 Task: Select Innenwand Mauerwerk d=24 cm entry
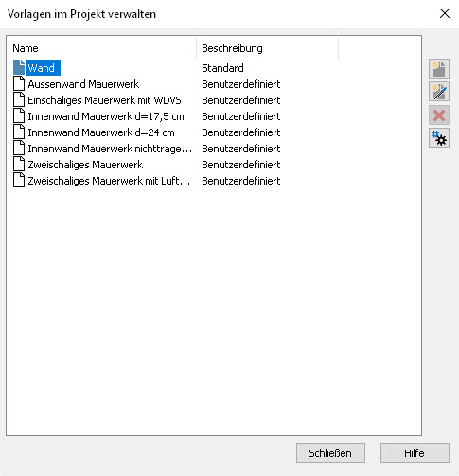101,132
